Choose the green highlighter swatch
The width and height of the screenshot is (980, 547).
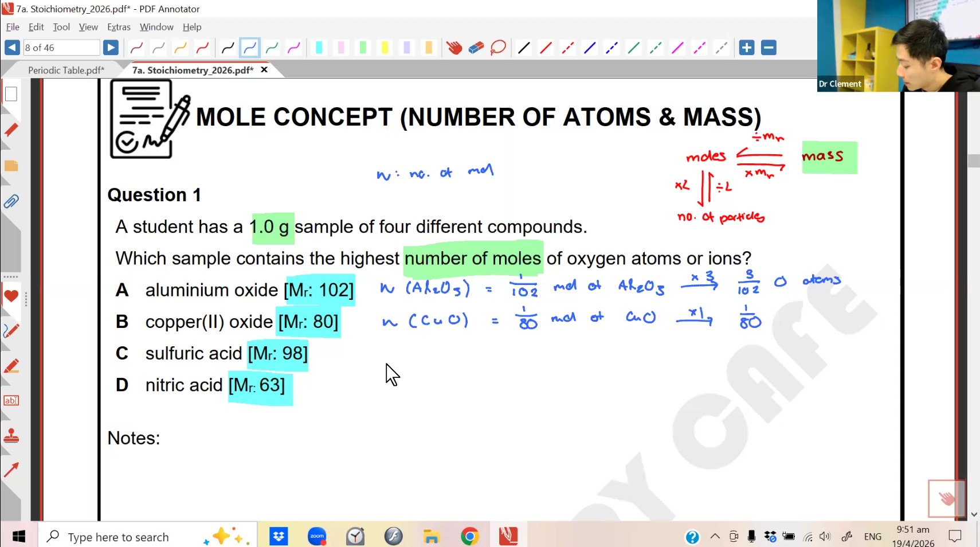(363, 48)
